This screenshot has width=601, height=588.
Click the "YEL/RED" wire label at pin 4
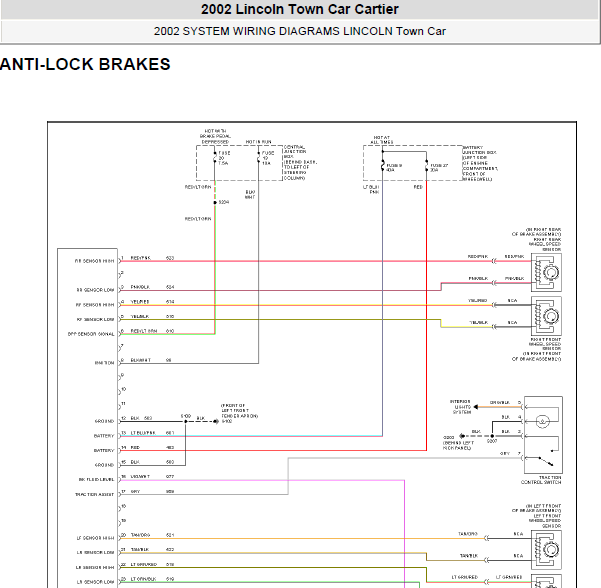[x=140, y=302]
